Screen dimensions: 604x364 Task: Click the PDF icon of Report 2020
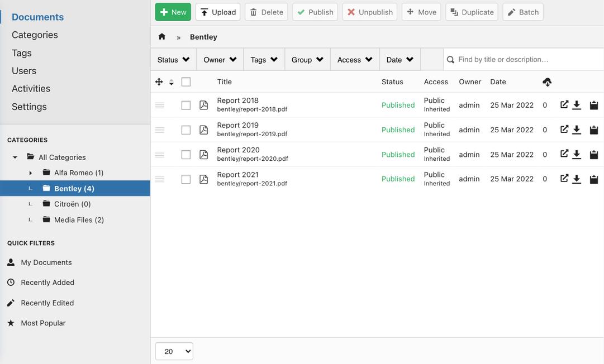pyautogui.click(x=204, y=154)
